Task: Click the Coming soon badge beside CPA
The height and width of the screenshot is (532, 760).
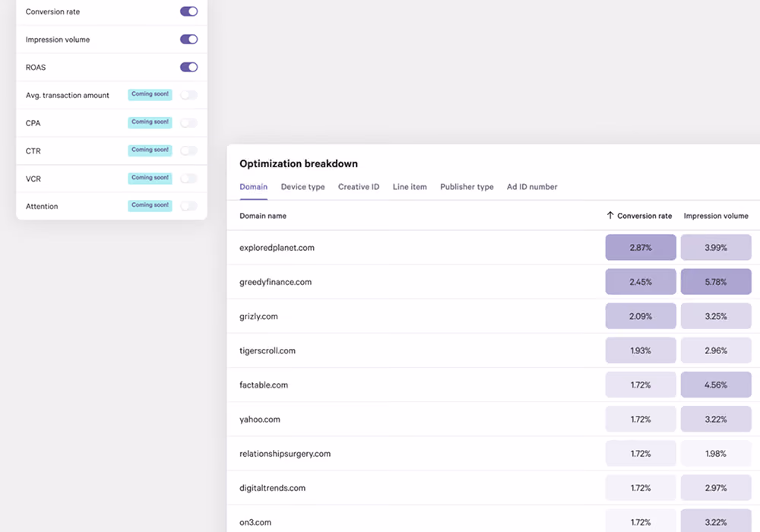Action: coord(150,122)
